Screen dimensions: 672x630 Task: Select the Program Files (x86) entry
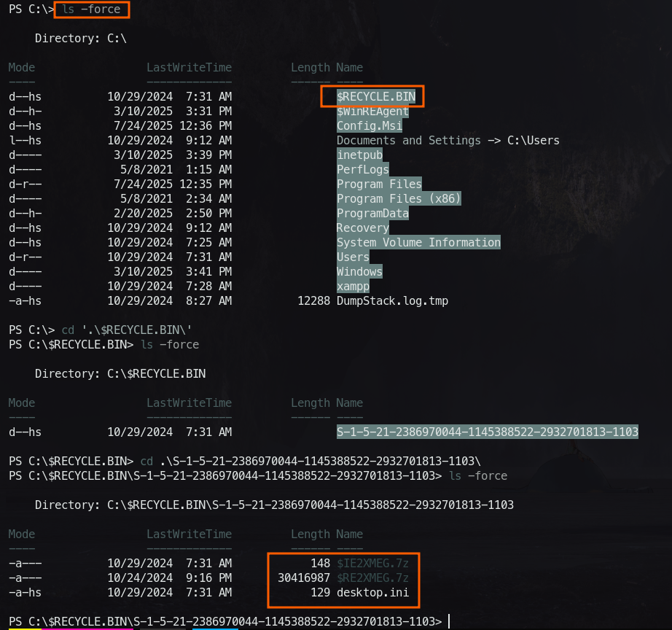coord(399,198)
